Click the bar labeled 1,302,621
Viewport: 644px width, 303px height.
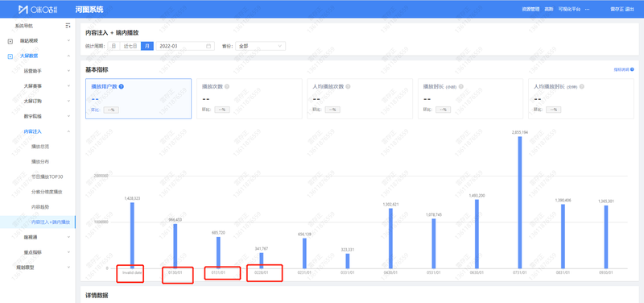pyautogui.click(x=390, y=239)
